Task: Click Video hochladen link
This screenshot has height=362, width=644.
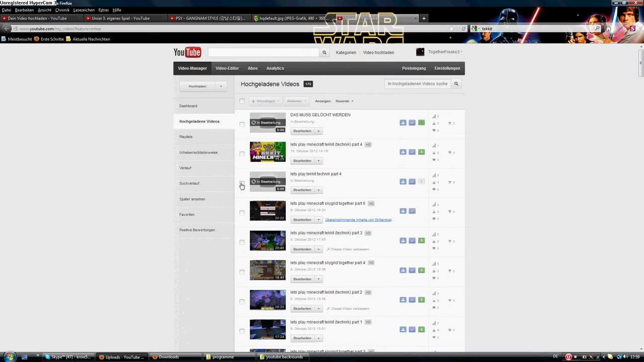Action: [x=378, y=52]
